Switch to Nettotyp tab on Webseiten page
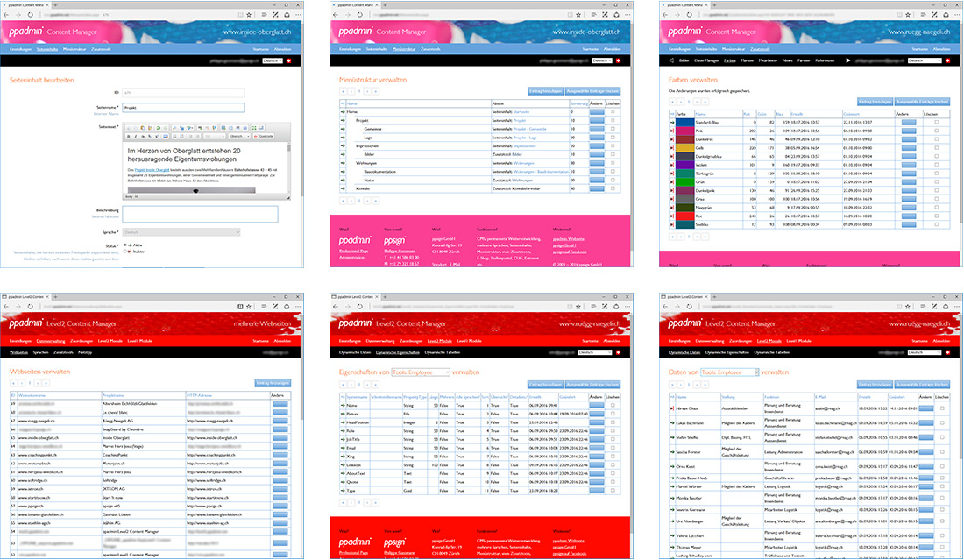The image size is (964, 560). 85,351
